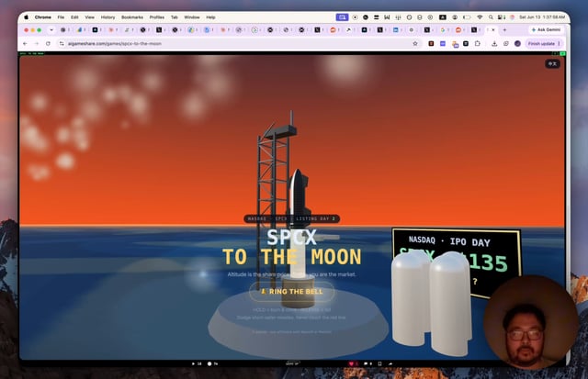Click the Finish update button
This screenshot has height=379, width=588.
point(541,44)
